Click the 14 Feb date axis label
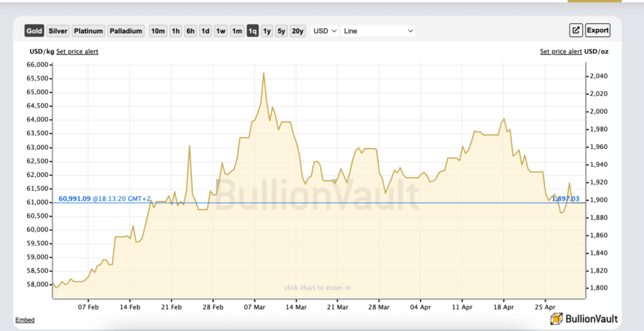This screenshot has height=331, width=644. [x=130, y=306]
